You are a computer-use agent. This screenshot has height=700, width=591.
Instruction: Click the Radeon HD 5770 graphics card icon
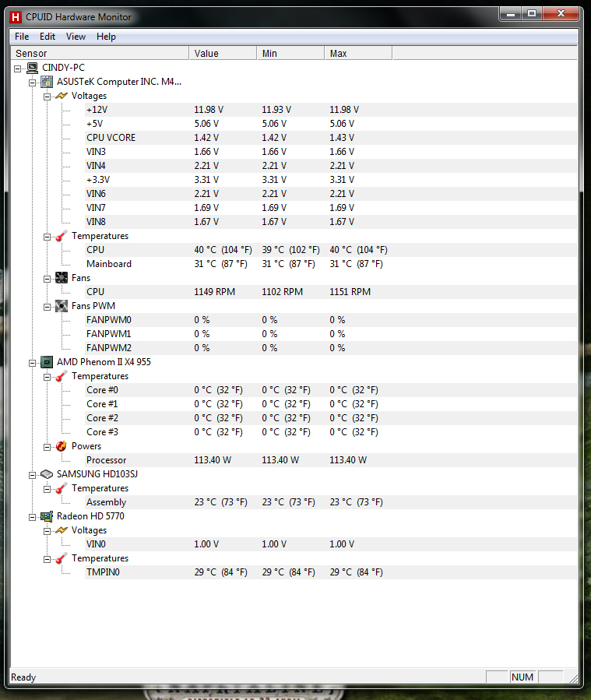[47, 516]
